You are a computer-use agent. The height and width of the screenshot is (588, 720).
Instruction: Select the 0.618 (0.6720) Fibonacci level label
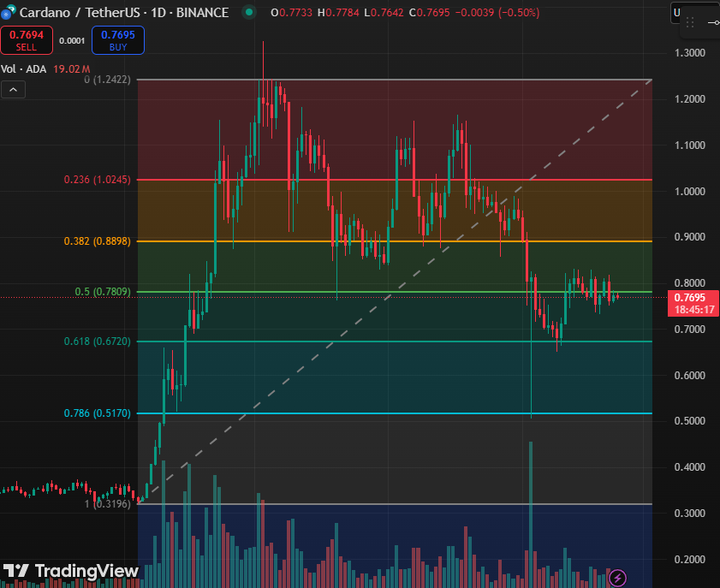[97, 341]
